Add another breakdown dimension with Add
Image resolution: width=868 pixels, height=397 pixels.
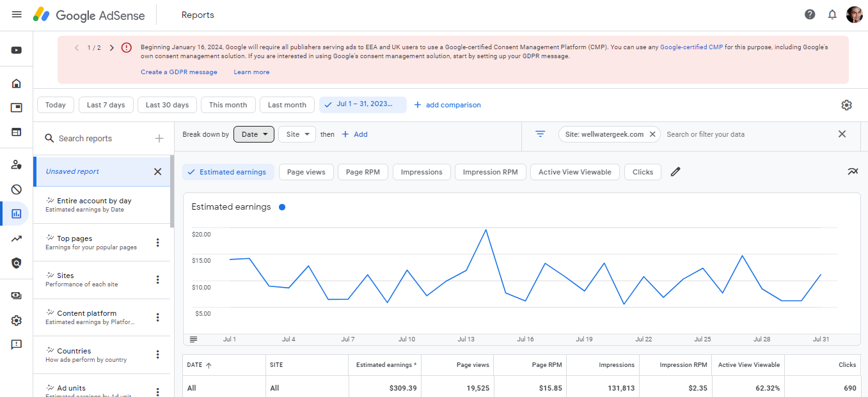(354, 134)
